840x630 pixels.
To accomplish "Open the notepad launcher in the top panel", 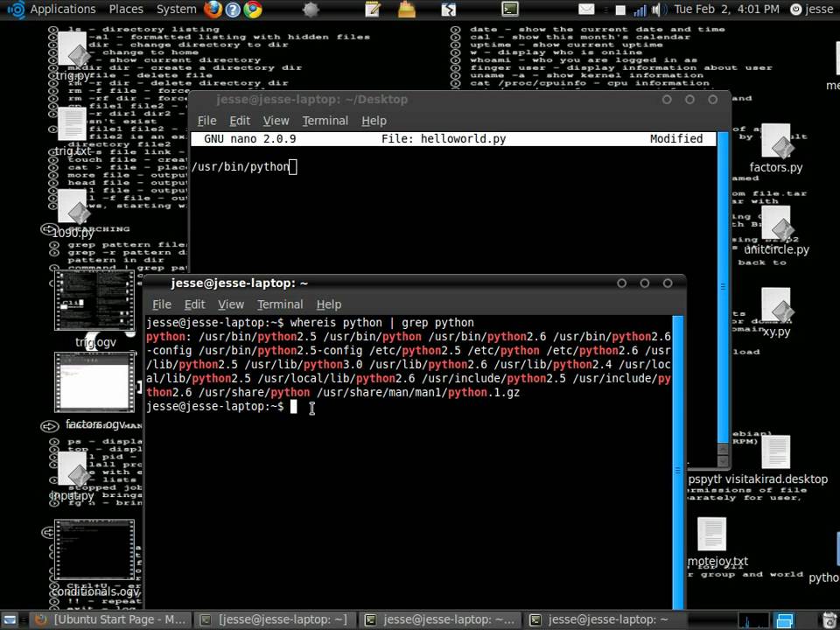I will 373,10.
